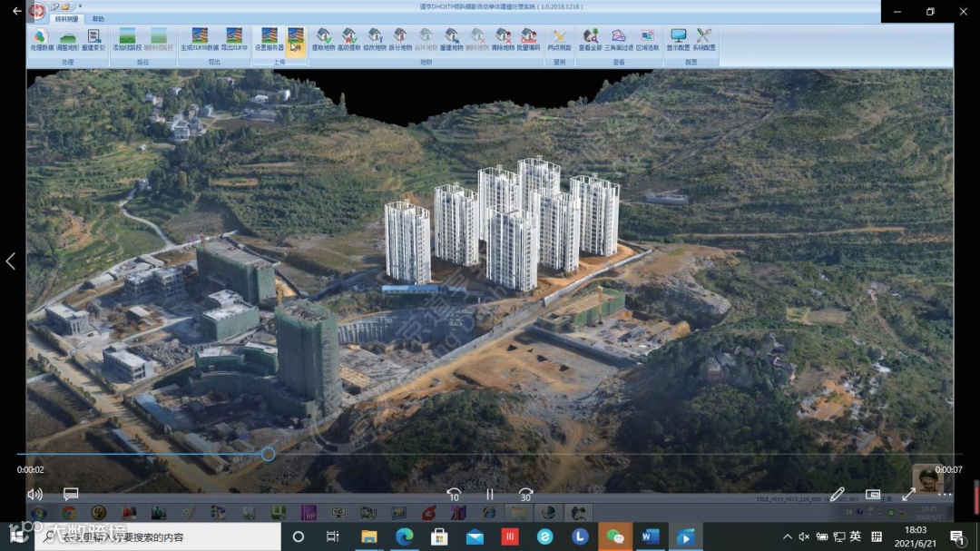Click the 批量编码 (batch code) icon
The height and width of the screenshot is (551, 980).
pyautogui.click(x=528, y=39)
